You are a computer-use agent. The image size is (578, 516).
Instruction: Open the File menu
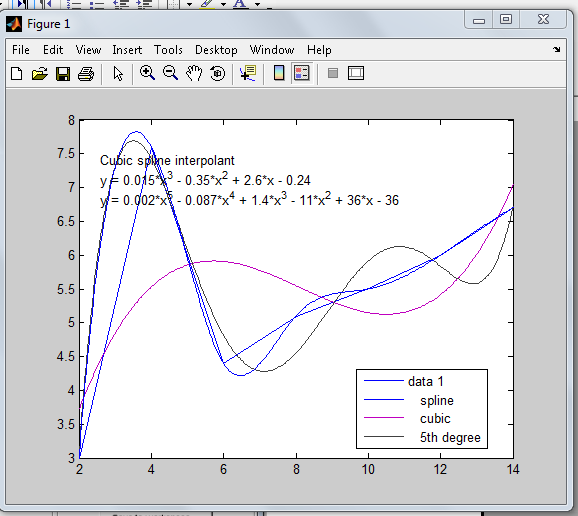point(21,50)
